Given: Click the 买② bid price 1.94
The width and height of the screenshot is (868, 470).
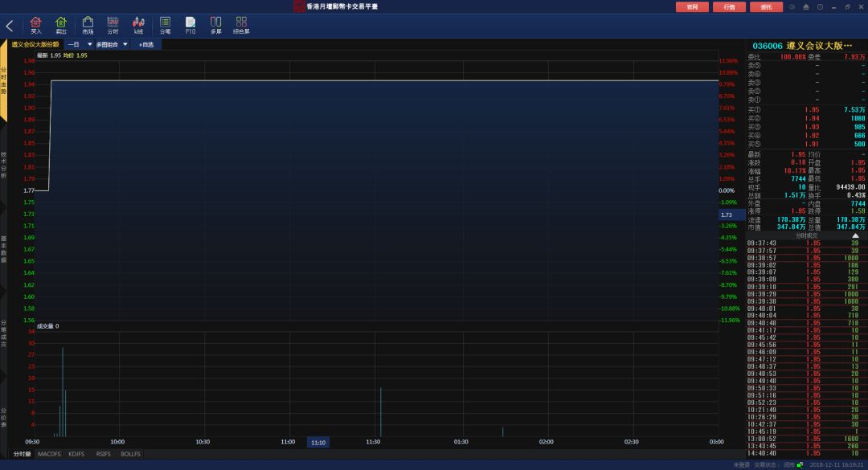Looking at the screenshot, I should [812, 118].
